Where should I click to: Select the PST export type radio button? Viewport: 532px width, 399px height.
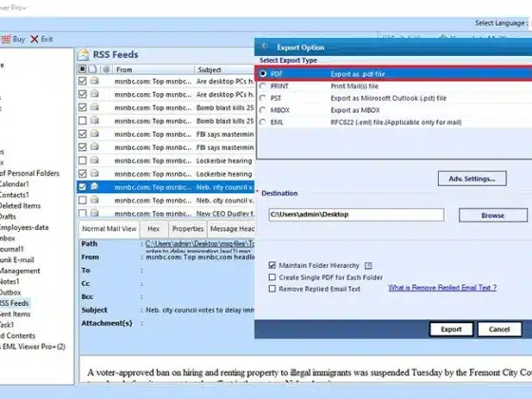[x=263, y=98]
